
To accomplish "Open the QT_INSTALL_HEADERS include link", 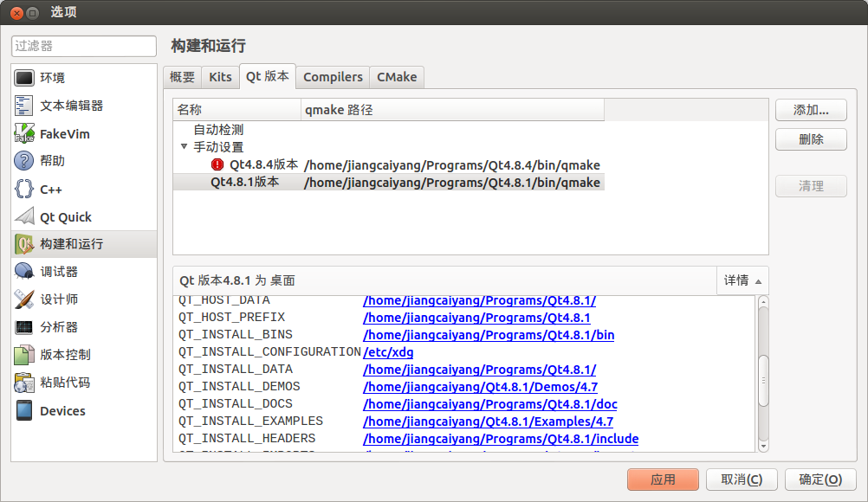I will pos(501,439).
